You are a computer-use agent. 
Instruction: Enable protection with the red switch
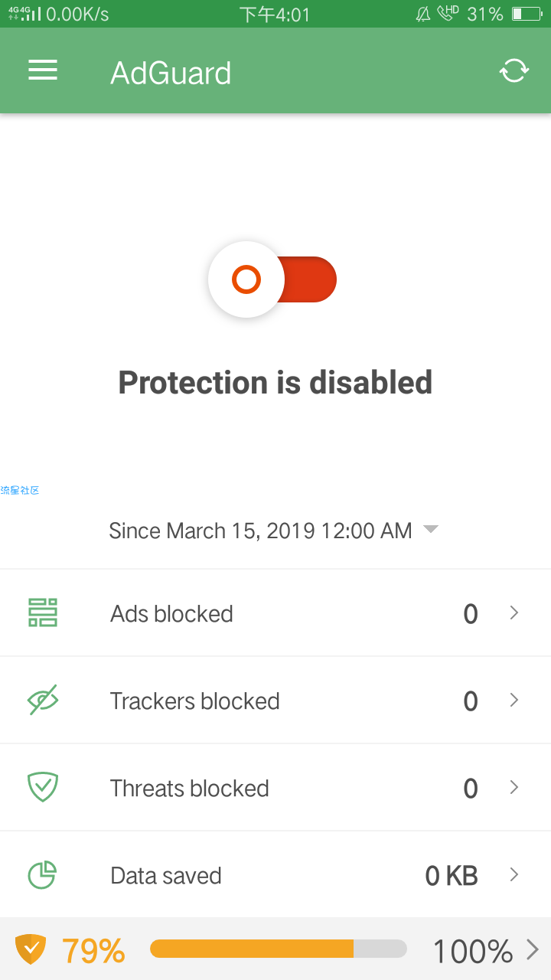tap(272, 279)
